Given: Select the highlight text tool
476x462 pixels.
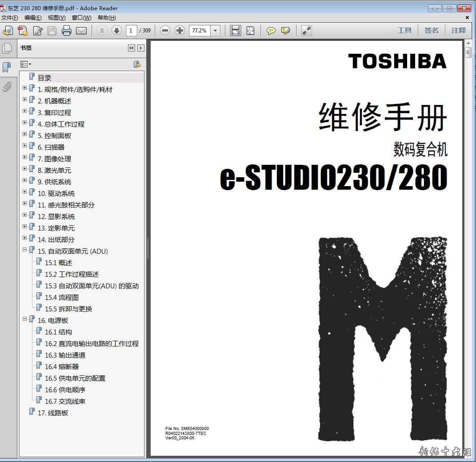Looking at the screenshot, I should click(285, 31).
